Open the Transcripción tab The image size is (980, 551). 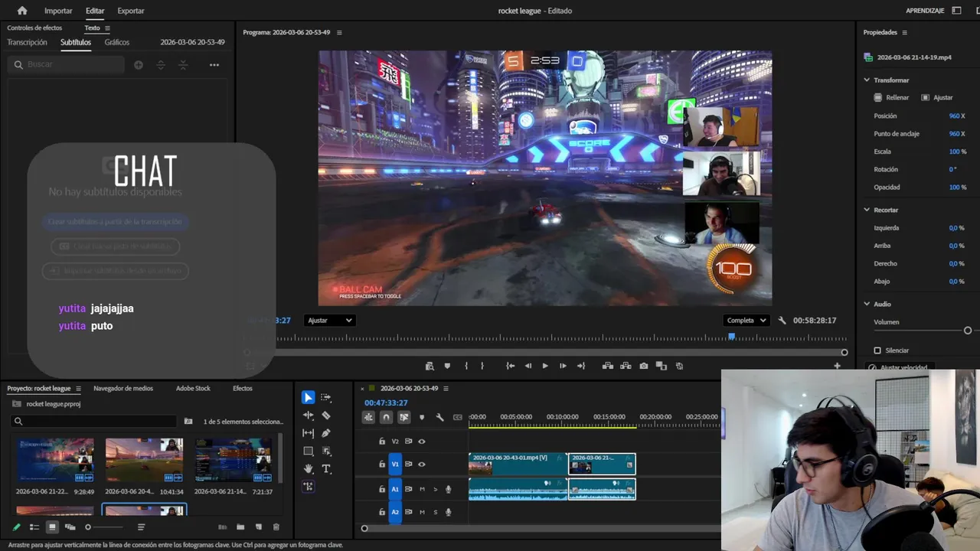(x=27, y=42)
